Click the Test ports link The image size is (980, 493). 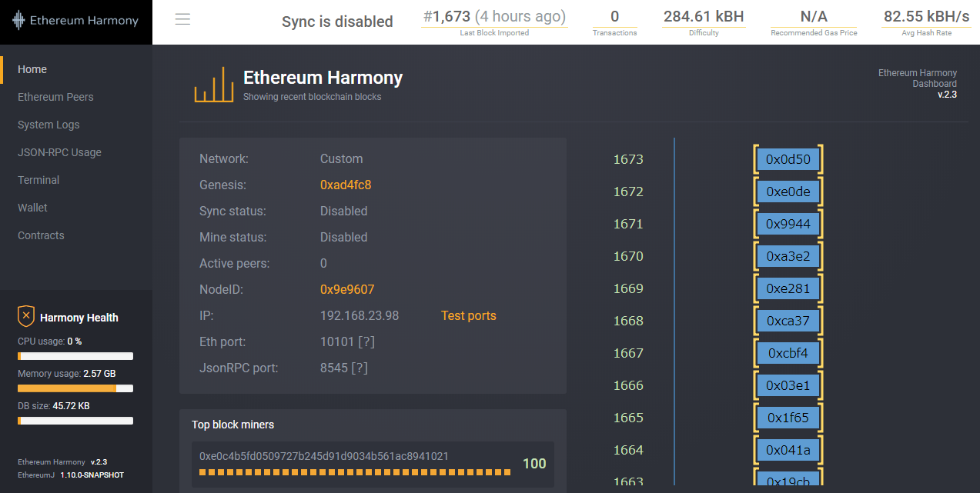click(469, 315)
